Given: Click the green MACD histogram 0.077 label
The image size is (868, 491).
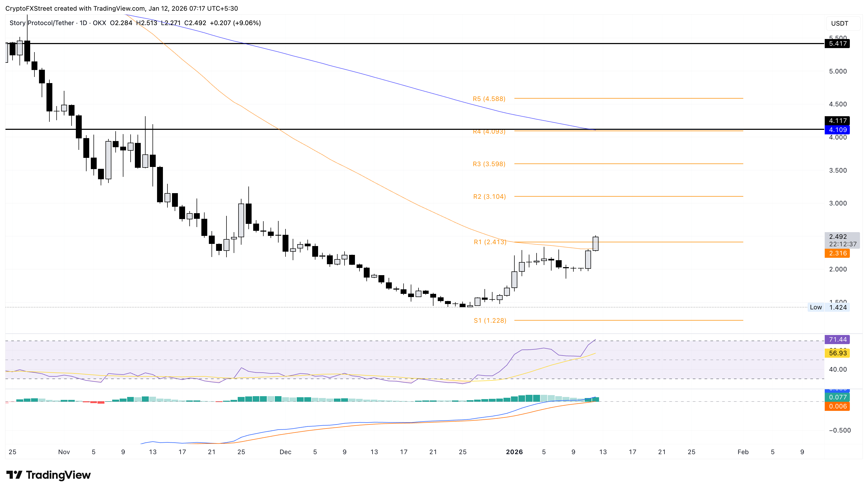Looking at the screenshot, I should click(x=837, y=397).
